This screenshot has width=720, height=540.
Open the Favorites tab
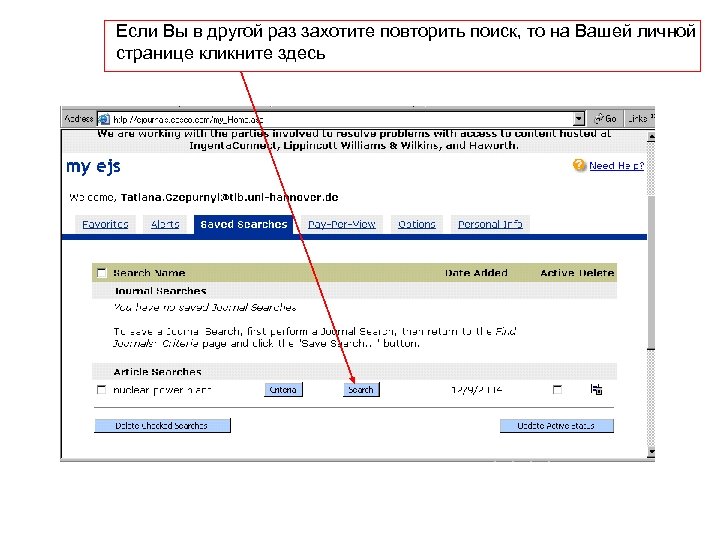pos(105,224)
